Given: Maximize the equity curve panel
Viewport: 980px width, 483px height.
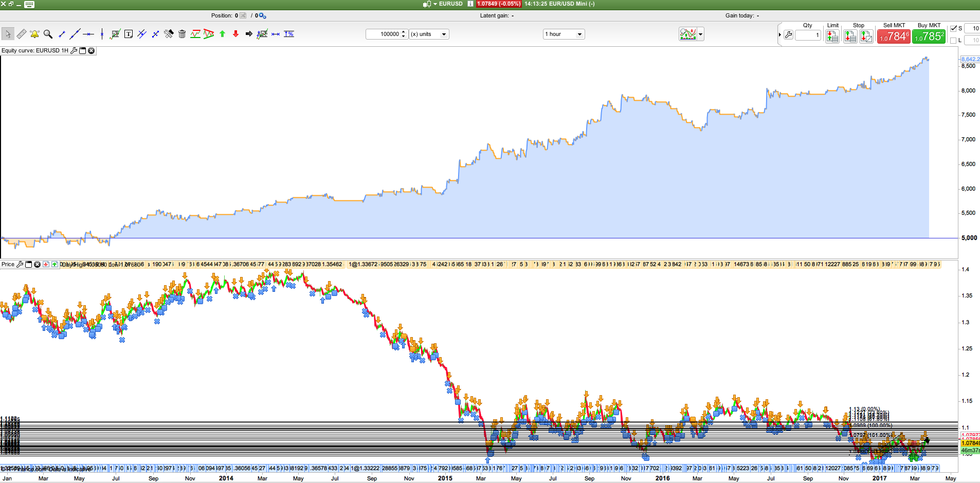Looking at the screenshot, I should point(82,50).
